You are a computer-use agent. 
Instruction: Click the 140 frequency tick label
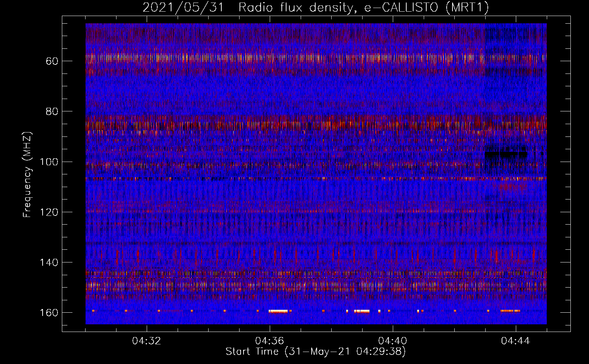click(49, 262)
